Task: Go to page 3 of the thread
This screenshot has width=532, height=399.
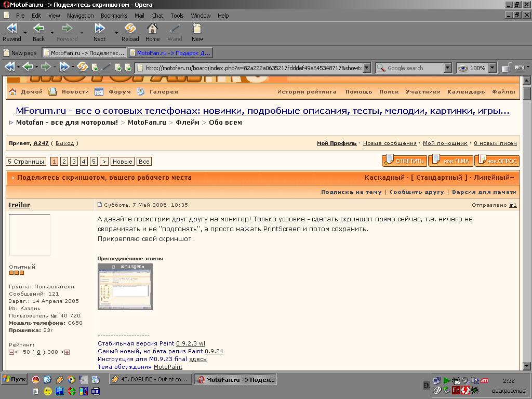Action: point(74,162)
